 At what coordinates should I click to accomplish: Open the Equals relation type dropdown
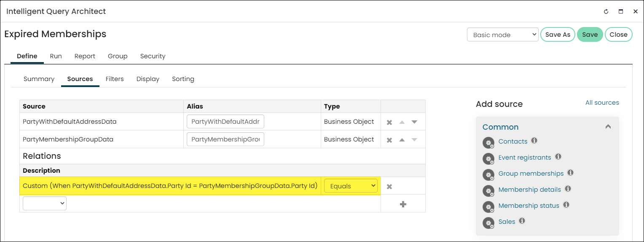click(x=351, y=186)
